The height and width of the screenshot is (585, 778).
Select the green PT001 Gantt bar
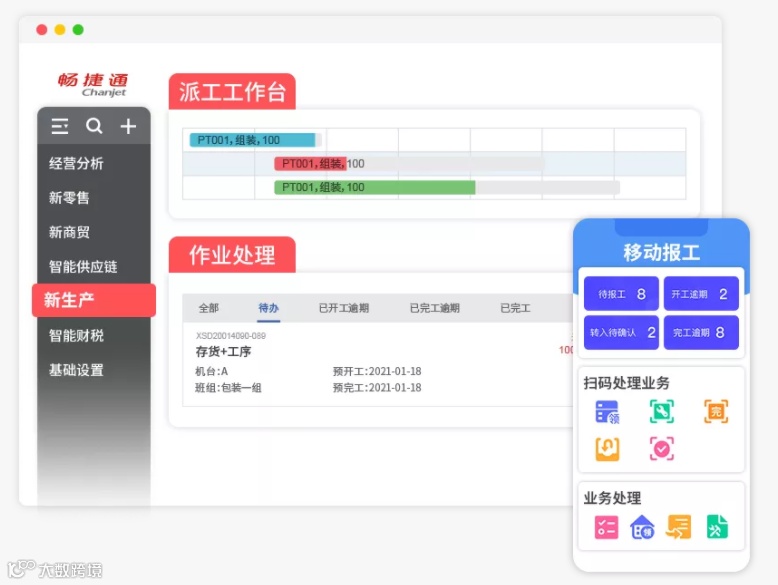375,187
